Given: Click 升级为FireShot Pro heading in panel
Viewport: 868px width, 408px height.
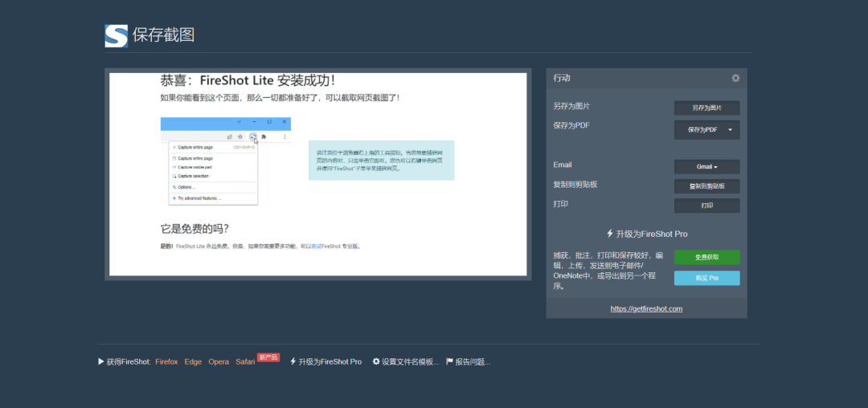Looking at the screenshot, I should (652, 234).
